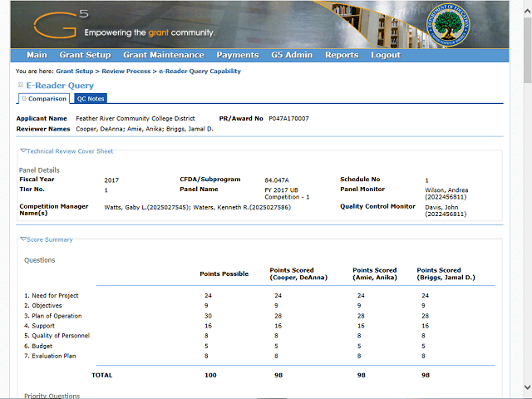Click the e-Reader Query Capability breadcrumb
The height and width of the screenshot is (399, 532).
(199, 71)
